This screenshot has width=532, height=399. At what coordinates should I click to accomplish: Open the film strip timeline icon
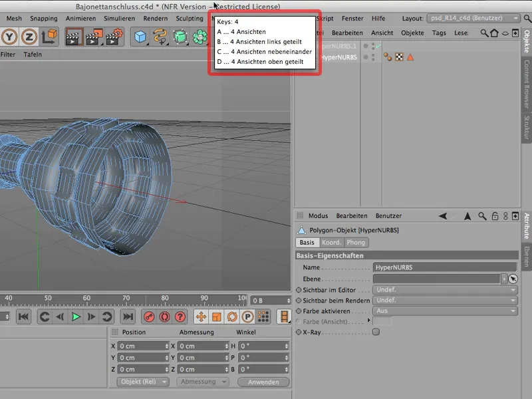click(284, 317)
